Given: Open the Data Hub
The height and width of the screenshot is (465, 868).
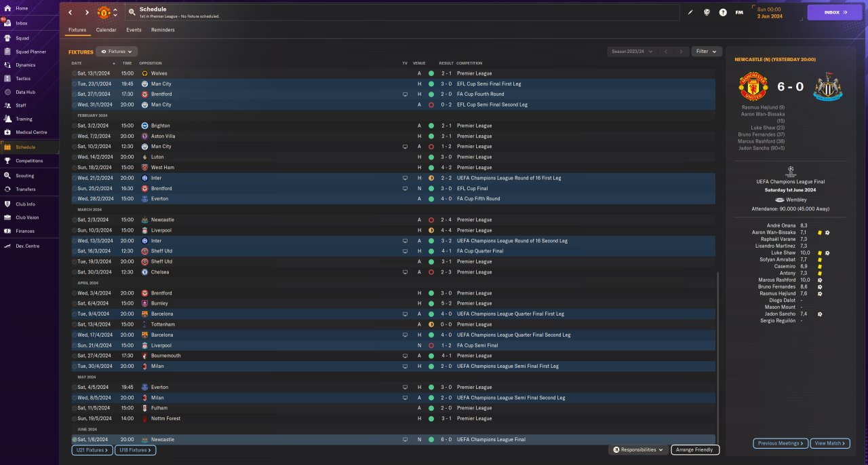Looking at the screenshot, I should tap(25, 92).
